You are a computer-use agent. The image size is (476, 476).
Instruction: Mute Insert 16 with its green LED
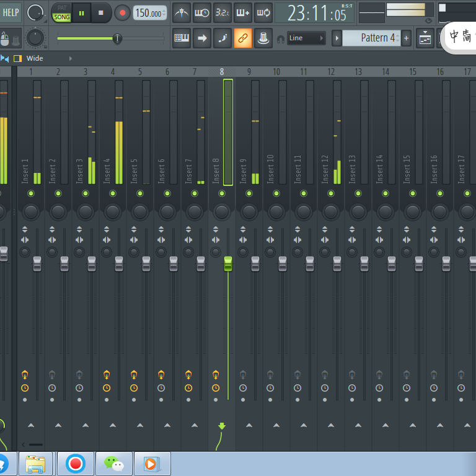point(440,193)
